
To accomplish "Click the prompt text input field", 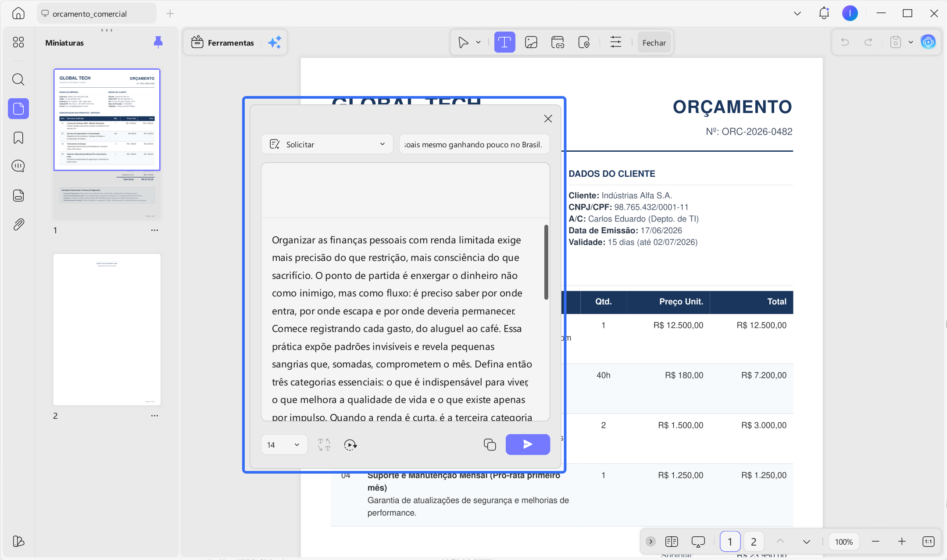I will point(474,144).
